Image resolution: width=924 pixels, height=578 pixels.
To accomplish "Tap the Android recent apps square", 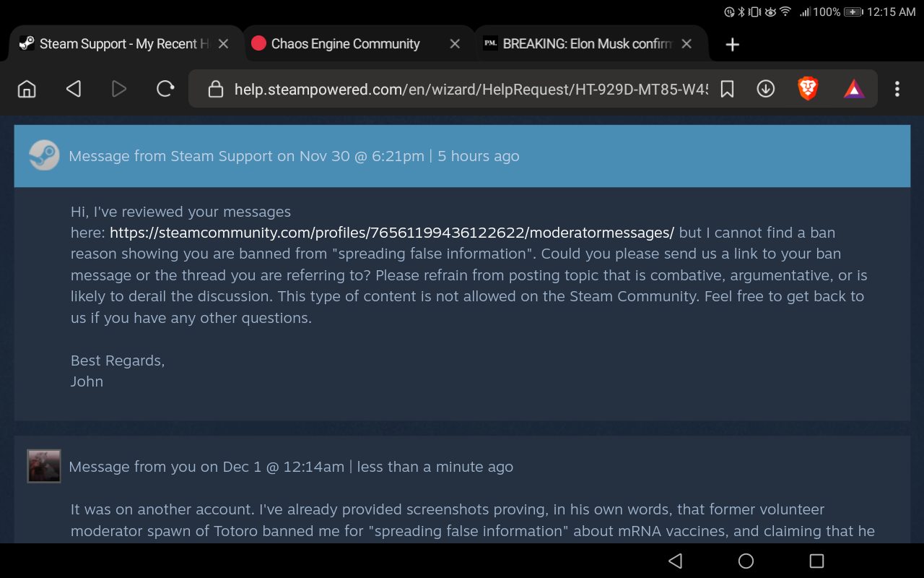I will [816, 561].
